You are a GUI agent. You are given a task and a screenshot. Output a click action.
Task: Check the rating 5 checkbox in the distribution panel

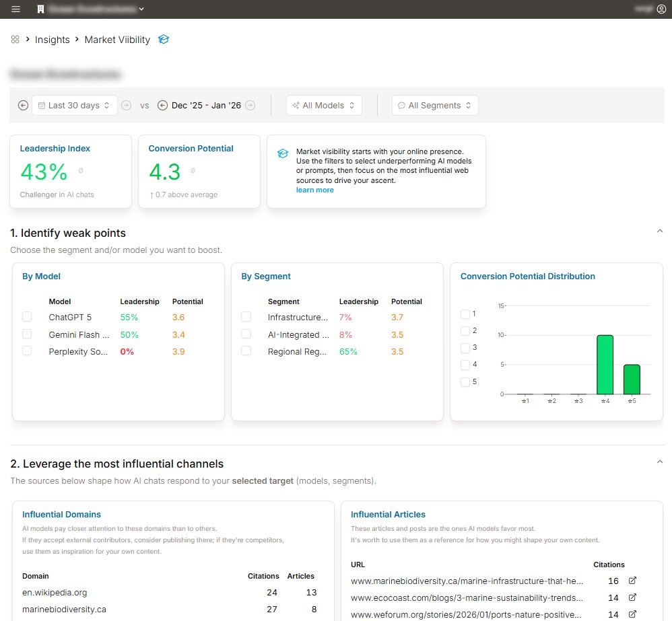466,381
